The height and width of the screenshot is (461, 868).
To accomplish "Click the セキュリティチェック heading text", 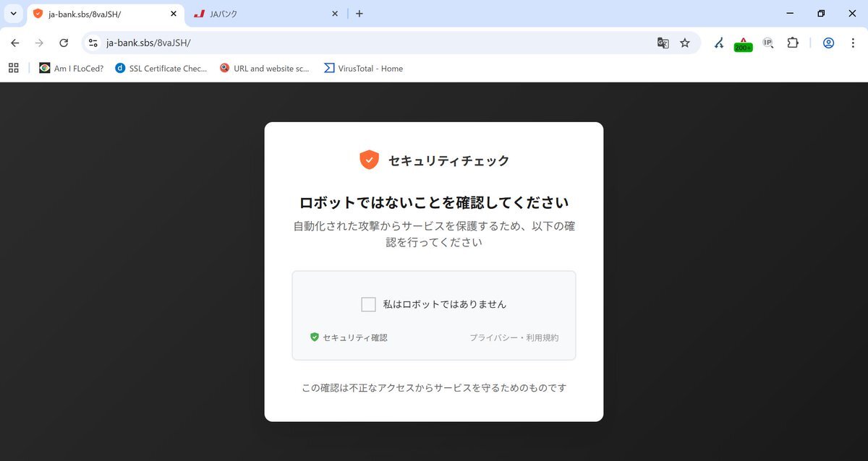I will pyautogui.click(x=448, y=160).
